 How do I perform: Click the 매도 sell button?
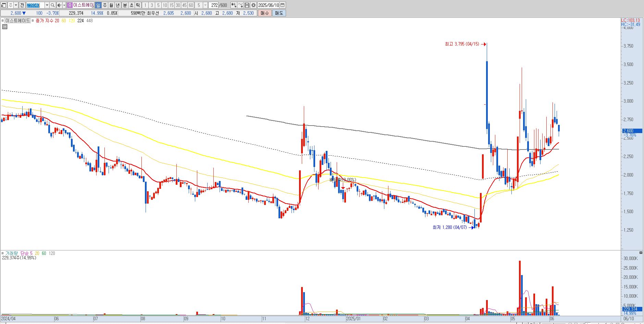[279, 13]
